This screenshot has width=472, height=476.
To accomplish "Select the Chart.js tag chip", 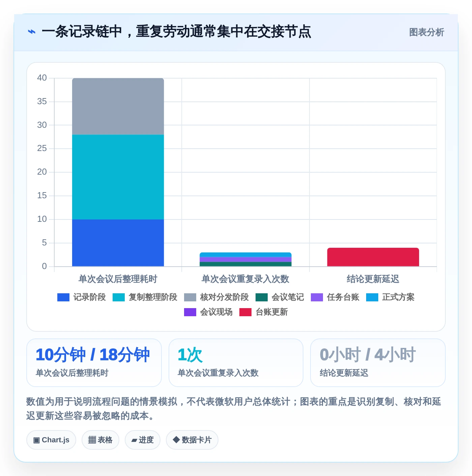I will click(51, 440).
